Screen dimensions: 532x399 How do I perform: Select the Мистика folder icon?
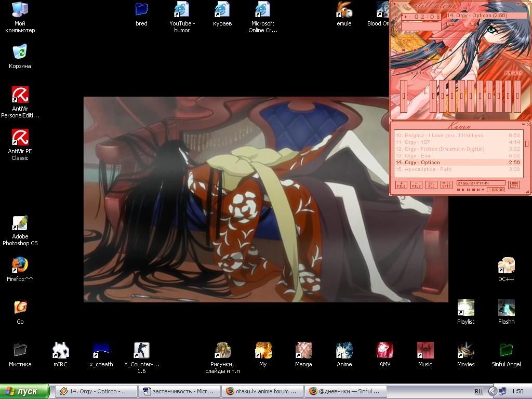click(x=20, y=355)
